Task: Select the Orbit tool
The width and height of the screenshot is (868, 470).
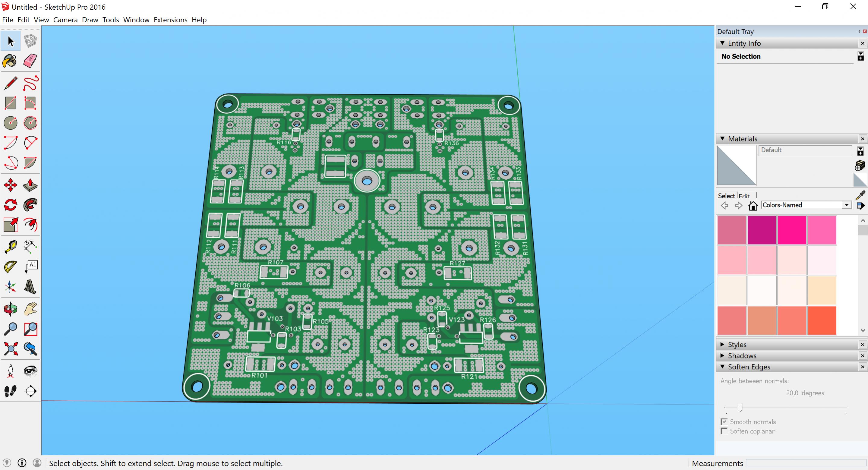Action: click(x=11, y=309)
